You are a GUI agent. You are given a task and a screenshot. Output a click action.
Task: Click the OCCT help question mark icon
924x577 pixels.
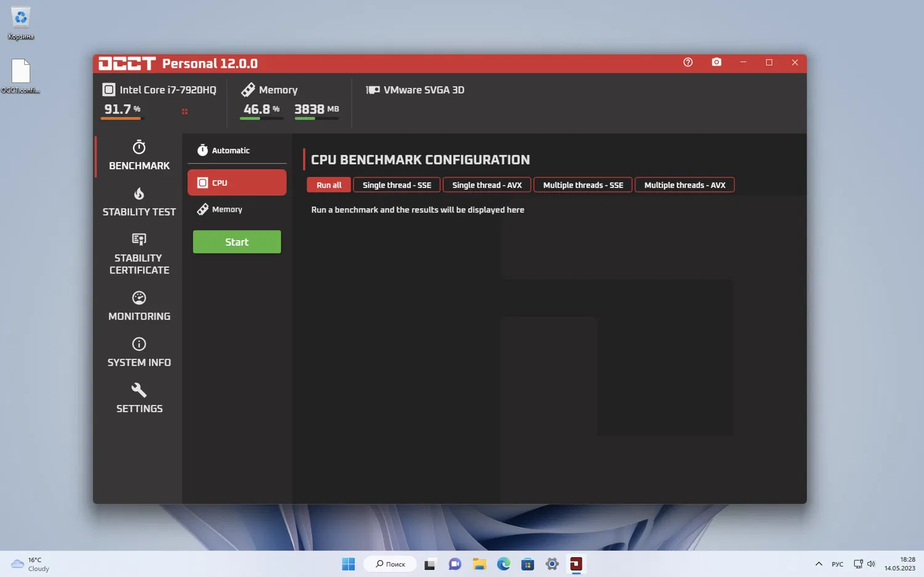point(688,62)
